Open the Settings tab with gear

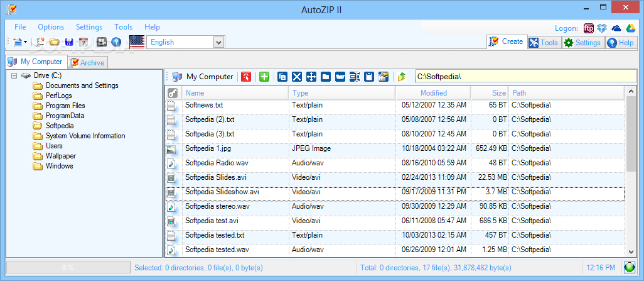pyautogui.click(x=583, y=42)
